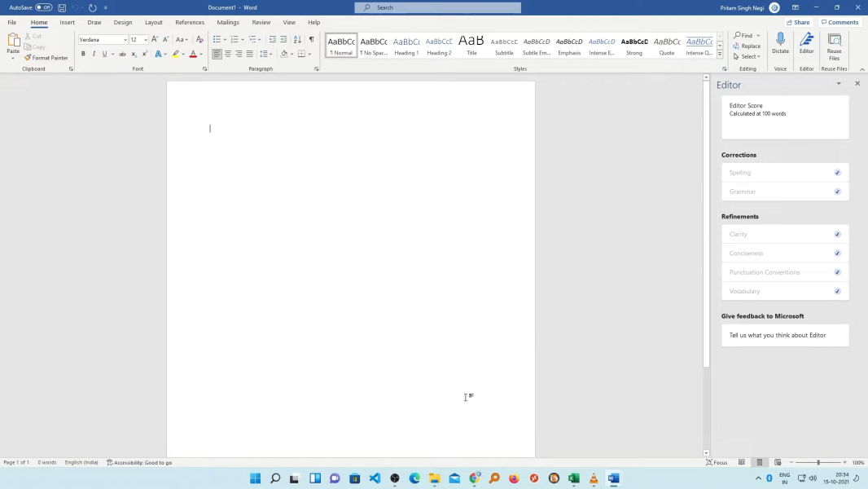Open the File menu
The width and height of the screenshot is (868, 489).
point(11,22)
